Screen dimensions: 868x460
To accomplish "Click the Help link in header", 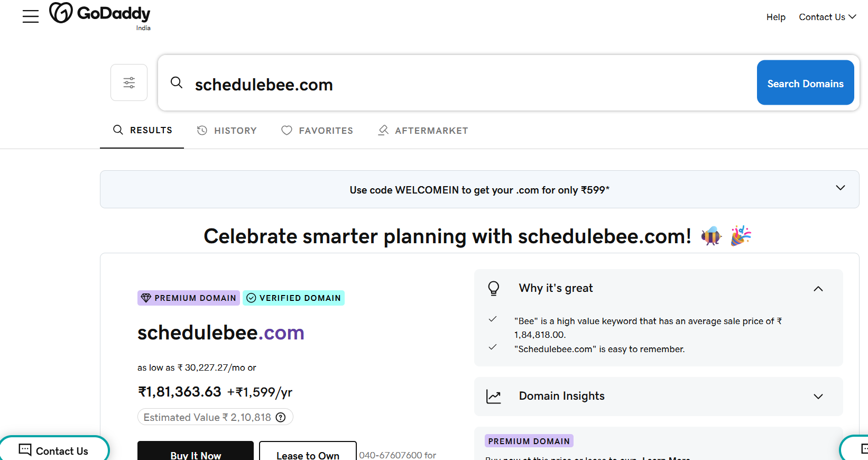I will 775,17.
